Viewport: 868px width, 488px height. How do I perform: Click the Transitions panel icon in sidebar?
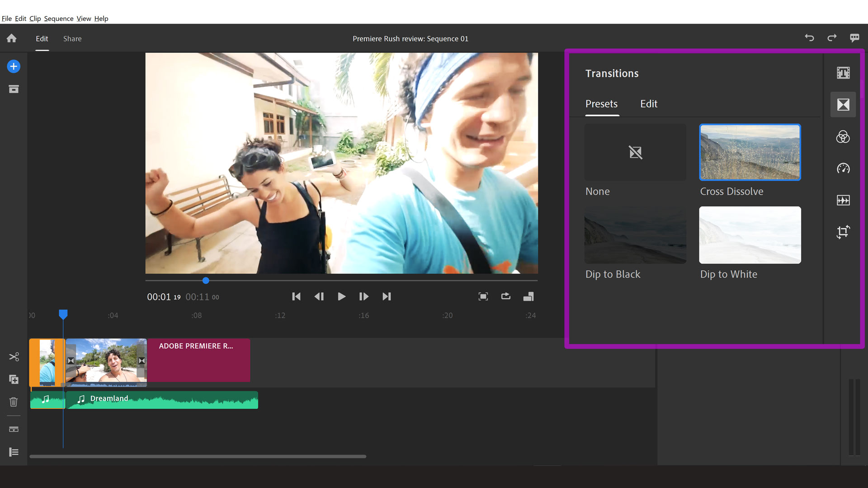[843, 105]
